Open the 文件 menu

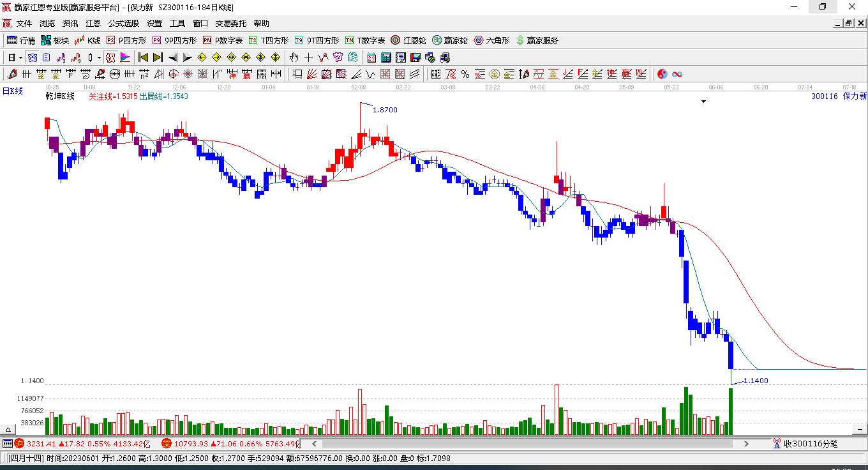pyautogui.click(x=24, y=24)
